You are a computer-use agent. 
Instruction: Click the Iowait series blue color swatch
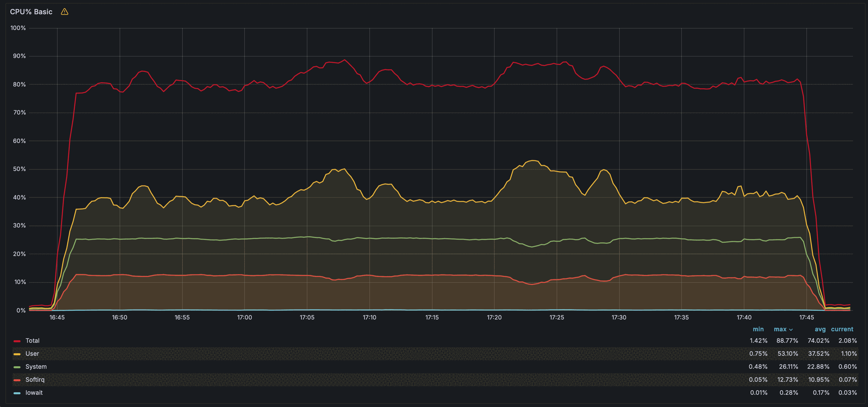(17, 393)
